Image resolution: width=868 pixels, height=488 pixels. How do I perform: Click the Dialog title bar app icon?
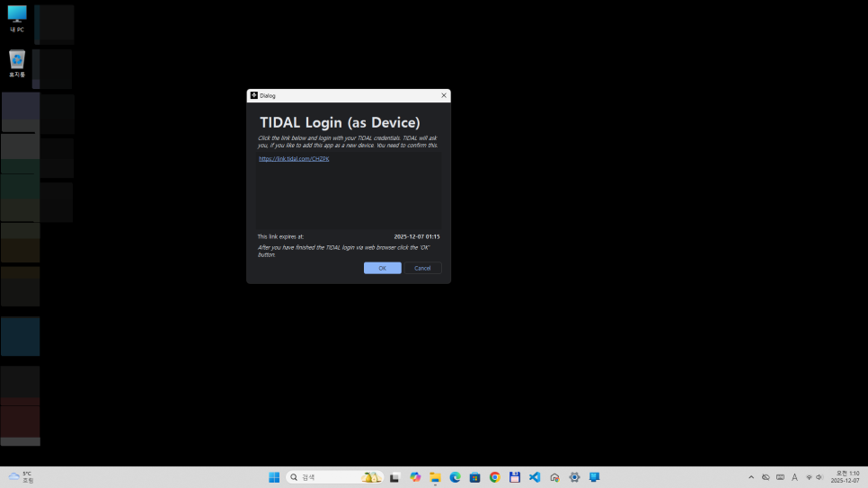point(254,95)
